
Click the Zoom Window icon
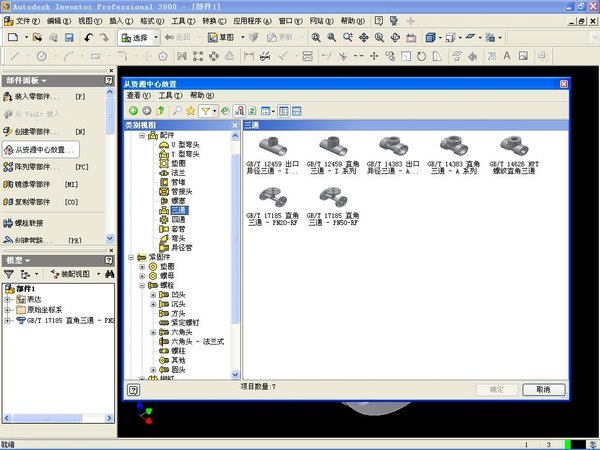point(332,37)
